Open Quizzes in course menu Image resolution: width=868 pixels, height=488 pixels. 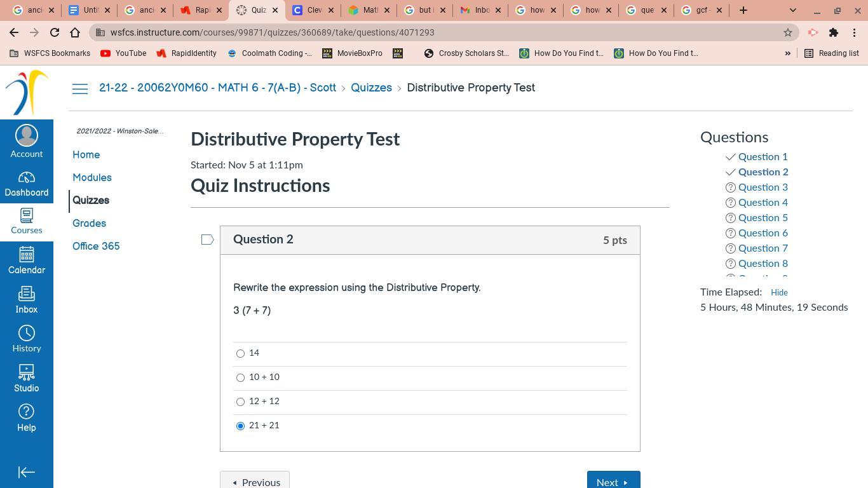tap(91, 201)
